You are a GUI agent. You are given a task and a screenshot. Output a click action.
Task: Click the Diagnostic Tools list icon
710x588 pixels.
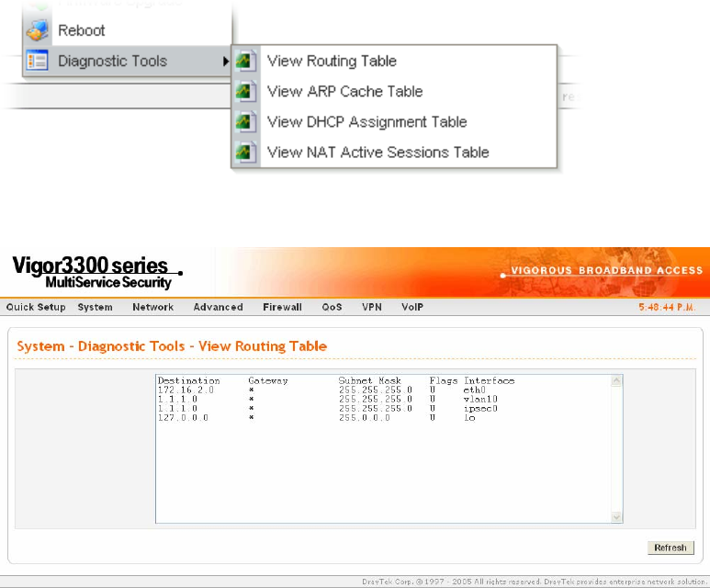[37, 61]
